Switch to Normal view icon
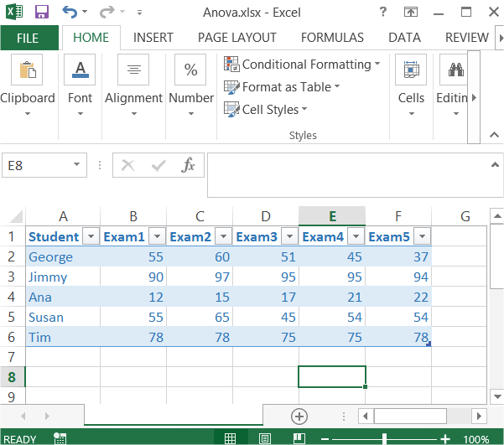This screenshot has height=445, width=504. point(230,438)
